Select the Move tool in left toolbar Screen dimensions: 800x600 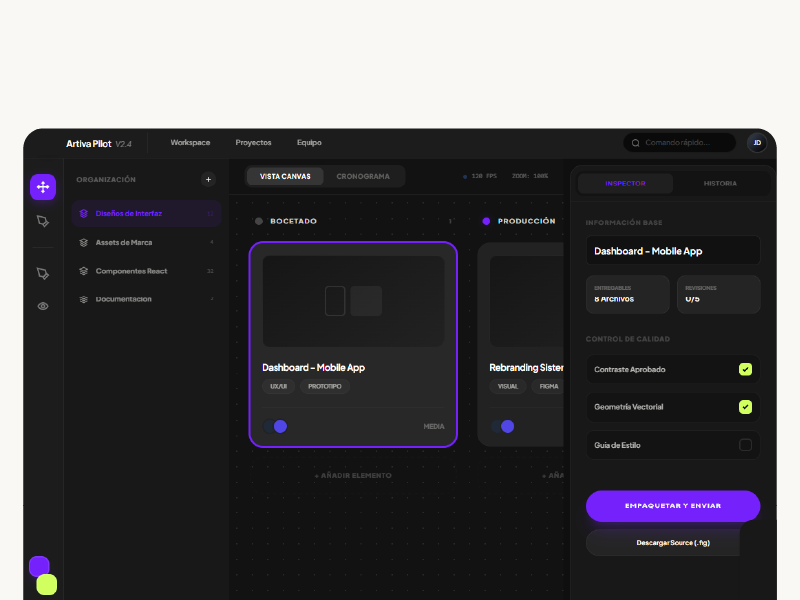pos(43,186)
